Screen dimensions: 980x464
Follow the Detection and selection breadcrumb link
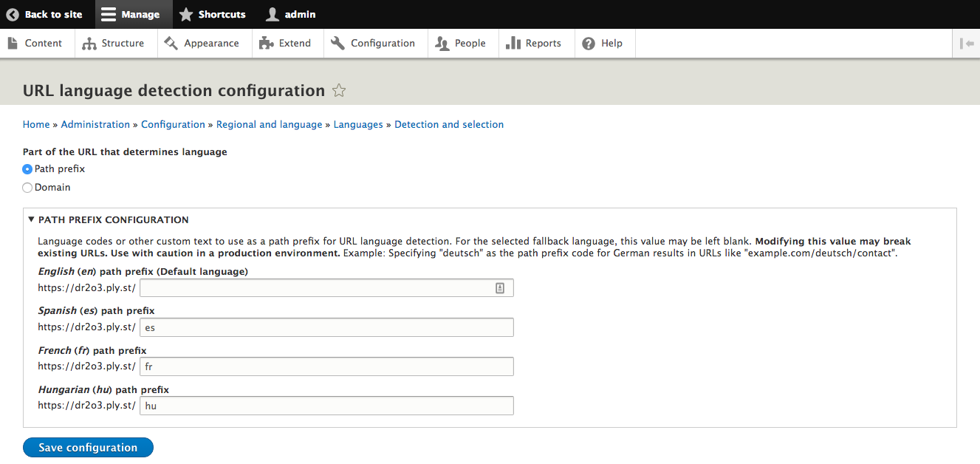click(449, 125)
